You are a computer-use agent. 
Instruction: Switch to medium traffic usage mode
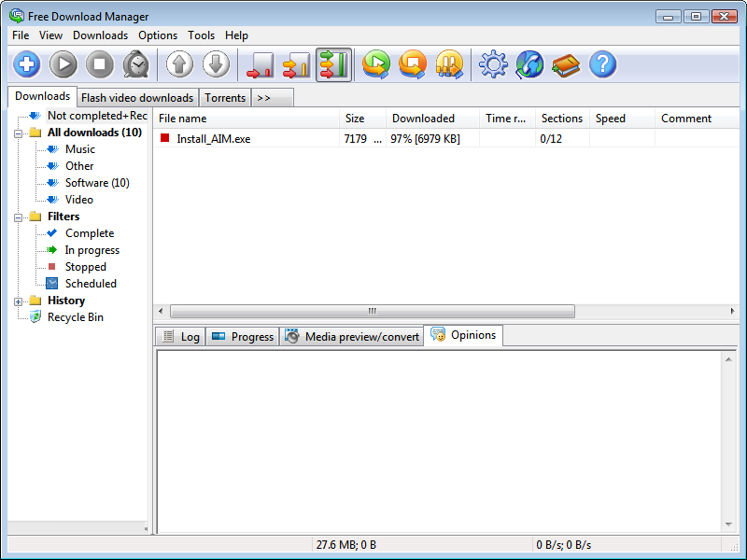pyautogui.click(x=296, y=65)
